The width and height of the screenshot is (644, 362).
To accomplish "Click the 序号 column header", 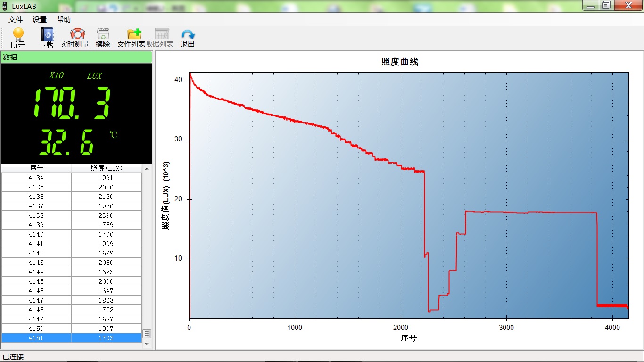I will (x=36, y=168).
